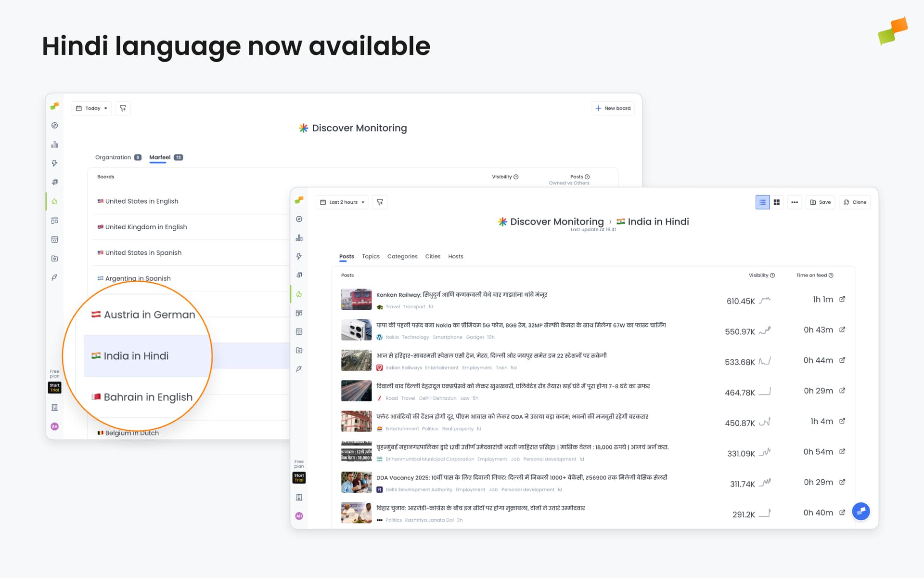The width and height of the screenshot is (924, 578).
Task: Open the blue chat support bubble
Action: (860, 511)
